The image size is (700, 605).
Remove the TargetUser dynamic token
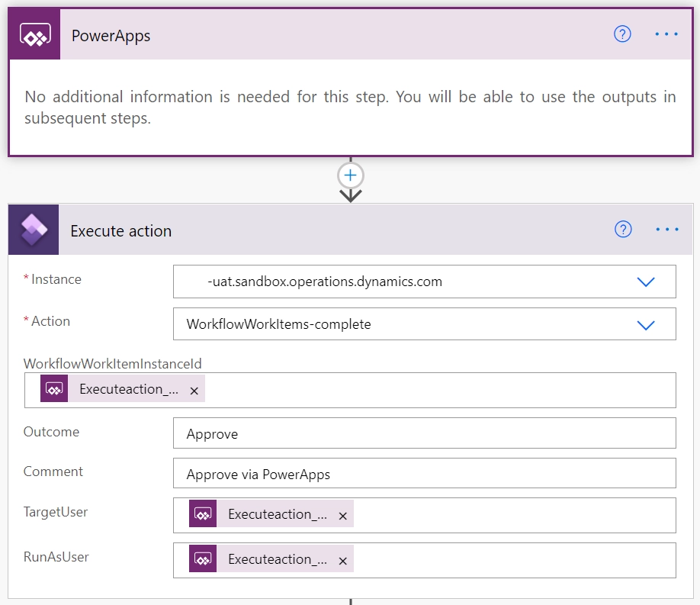(x=343, y=516)
